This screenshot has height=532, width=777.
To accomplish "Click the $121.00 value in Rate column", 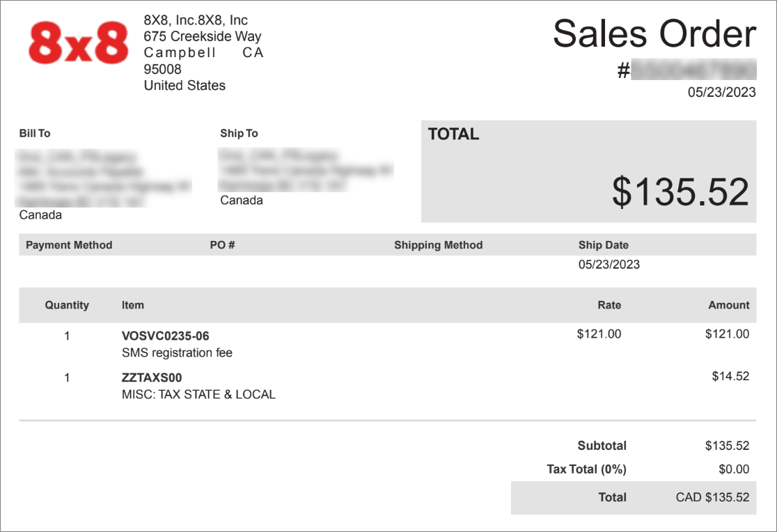I will point(599,334).
